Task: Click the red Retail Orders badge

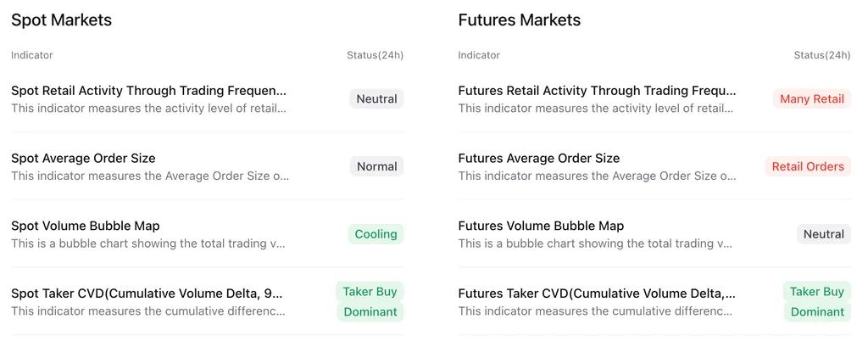Action: pyautogui.click(x=808, y=166)
